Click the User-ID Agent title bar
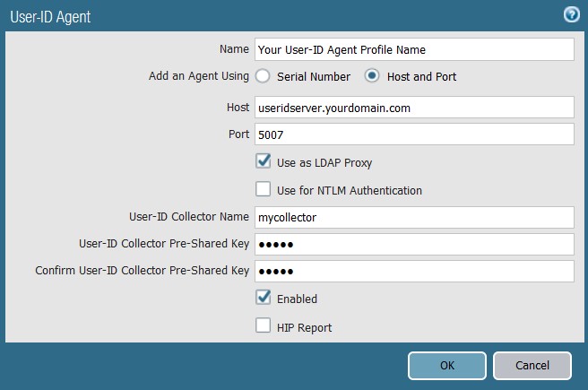Image resolution: width=588 pixels, height=390 pixels. pos(269,16)
